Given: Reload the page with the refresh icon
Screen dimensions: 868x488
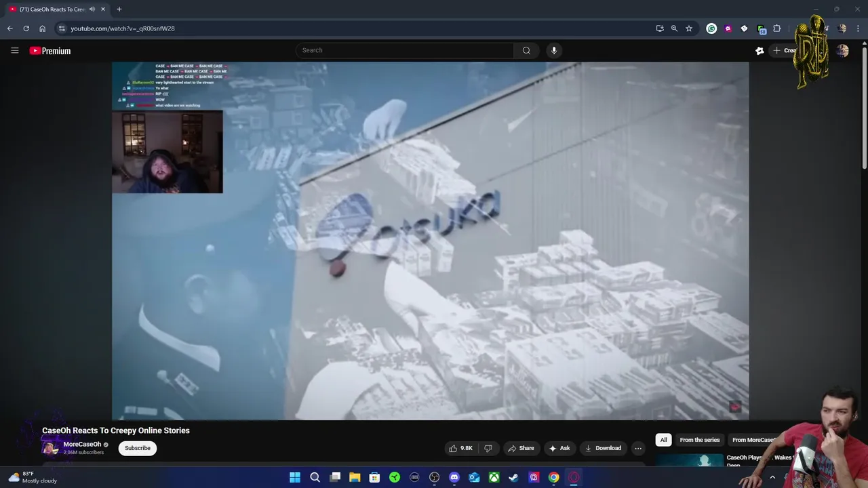Looking at the screenshot, I should [x=26, y=28].
